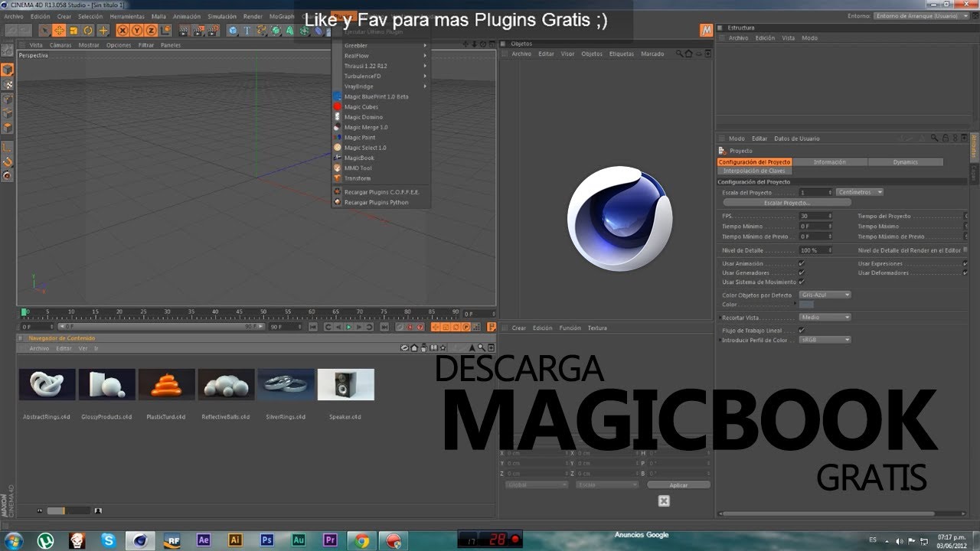The height and width of the screenshot is (551, 980).
Task: Switch to Dynamics tab
Action: (x=905, y=162)
